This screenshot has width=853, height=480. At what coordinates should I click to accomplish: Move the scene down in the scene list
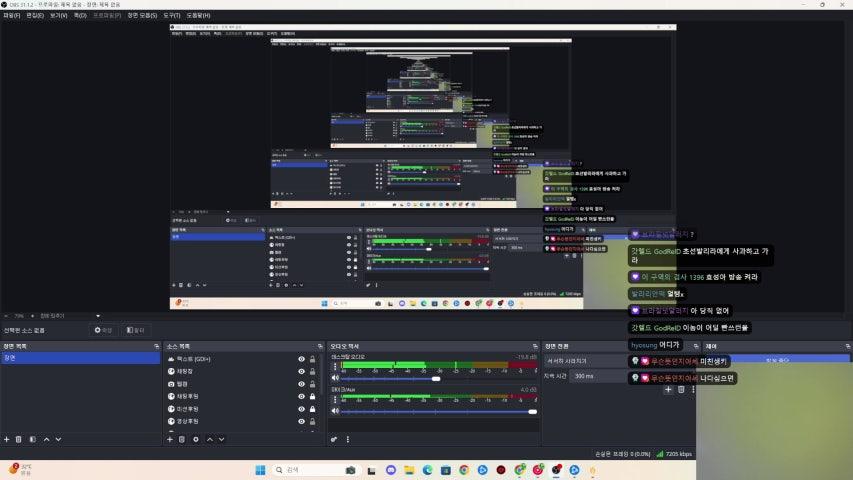pyautogui.click(x=58, y=439)
